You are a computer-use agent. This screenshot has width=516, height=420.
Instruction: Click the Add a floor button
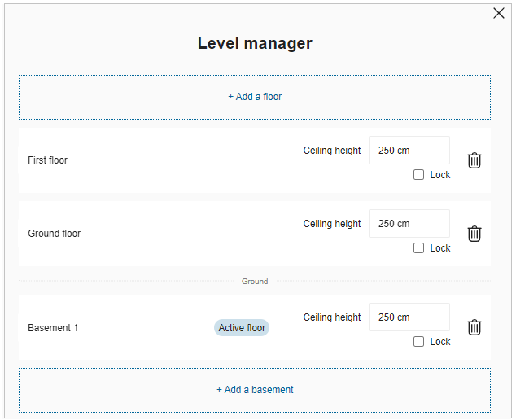coord(255,97)
